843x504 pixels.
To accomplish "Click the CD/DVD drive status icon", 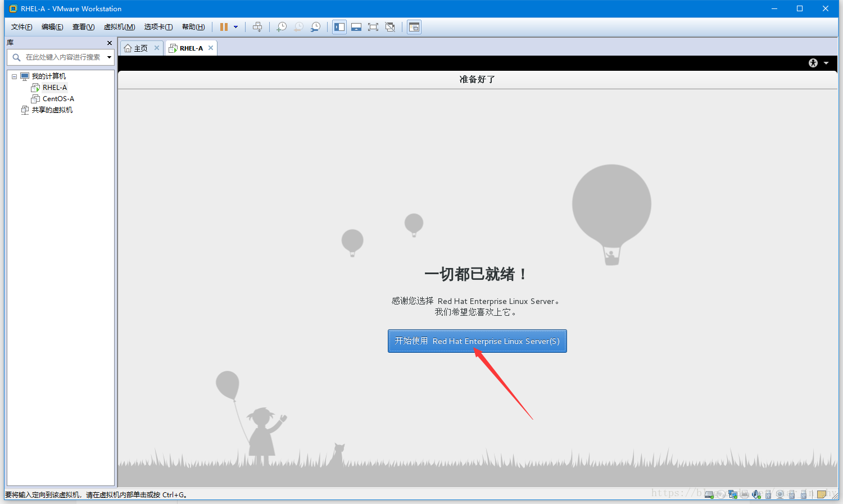I will tap(721, 494).
